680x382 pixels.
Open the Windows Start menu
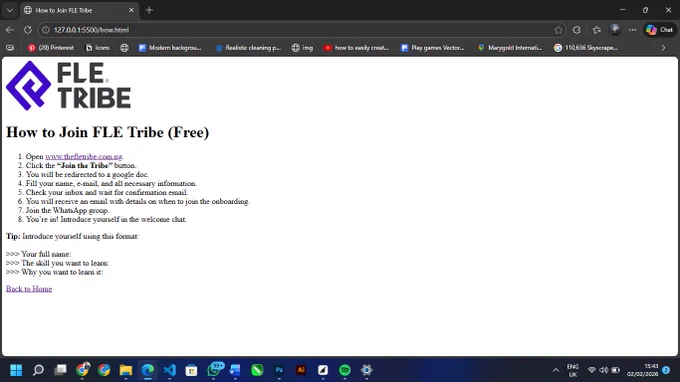coord(16,370)
